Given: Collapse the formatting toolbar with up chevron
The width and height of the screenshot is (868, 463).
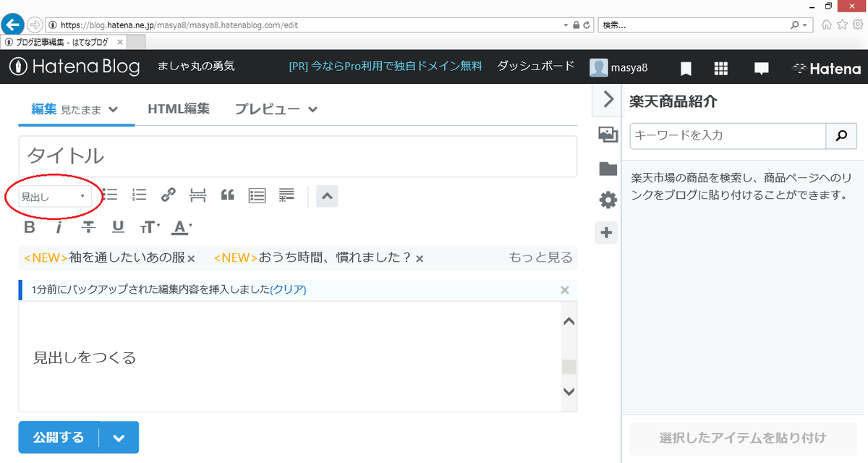Looking at the screenshot, I should tap(327, 196).
